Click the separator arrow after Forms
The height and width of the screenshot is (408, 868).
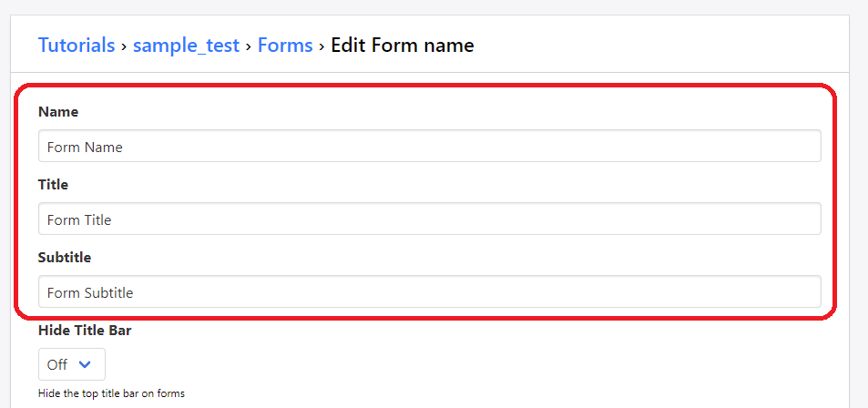tap(322, 45)
